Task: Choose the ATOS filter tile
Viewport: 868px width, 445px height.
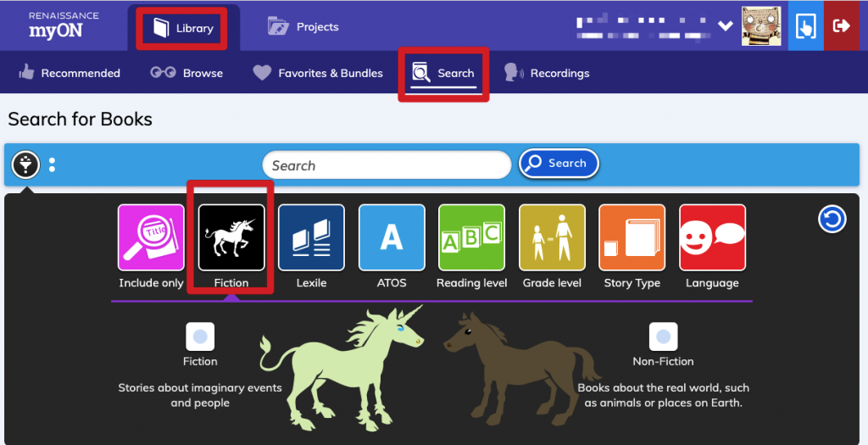Action: pyautogui.click(x=392, y=237)
